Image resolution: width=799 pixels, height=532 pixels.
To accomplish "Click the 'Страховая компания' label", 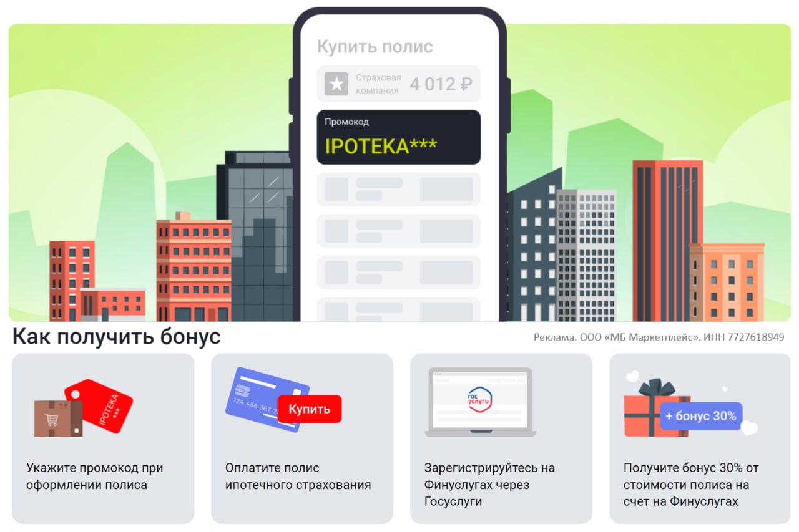I will 378,84.
